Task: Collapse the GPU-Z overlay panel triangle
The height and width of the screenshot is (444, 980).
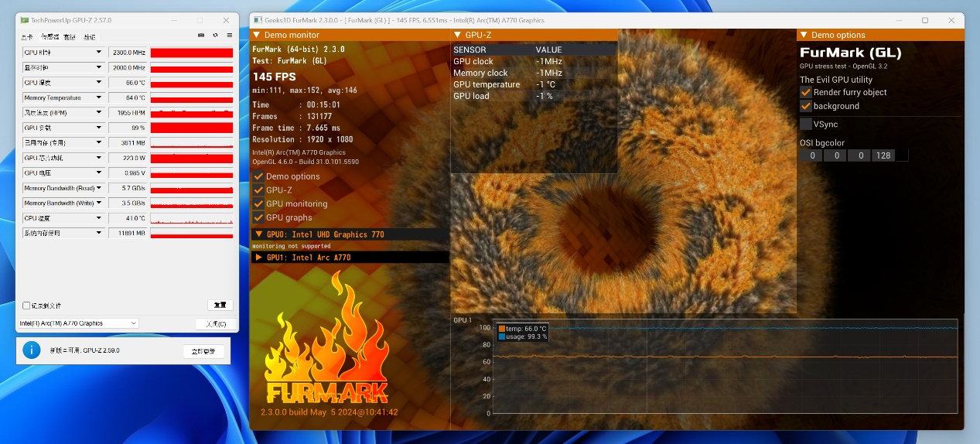Action: (x=458, y=35)
